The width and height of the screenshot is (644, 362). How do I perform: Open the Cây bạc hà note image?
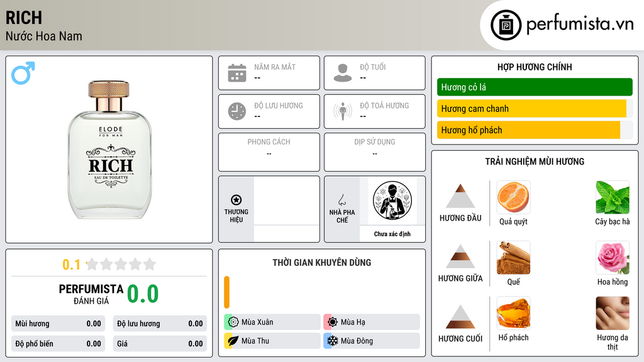pyautogui.click(x=613, y=197)
